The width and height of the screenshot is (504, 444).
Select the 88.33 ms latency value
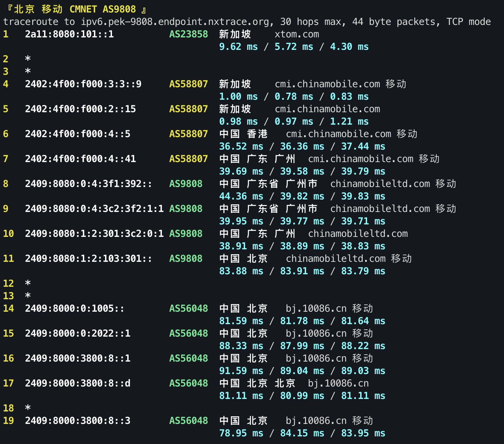pos(241,346)
